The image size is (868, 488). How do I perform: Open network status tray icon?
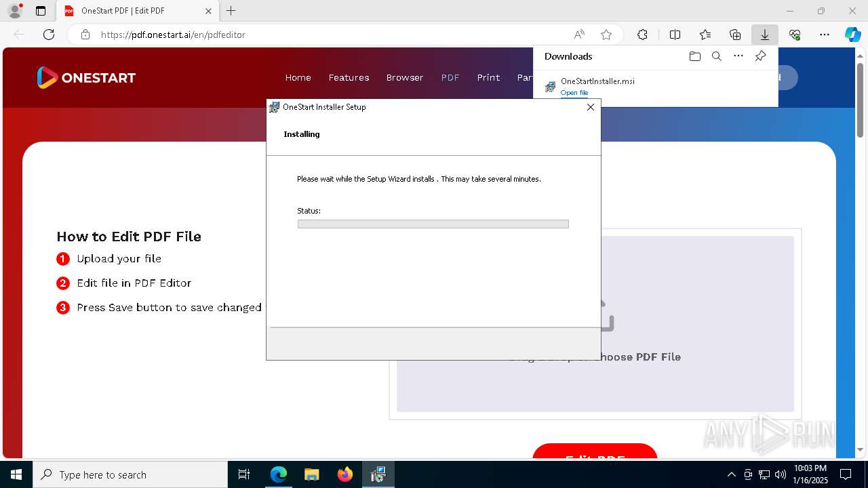(764, 474)
